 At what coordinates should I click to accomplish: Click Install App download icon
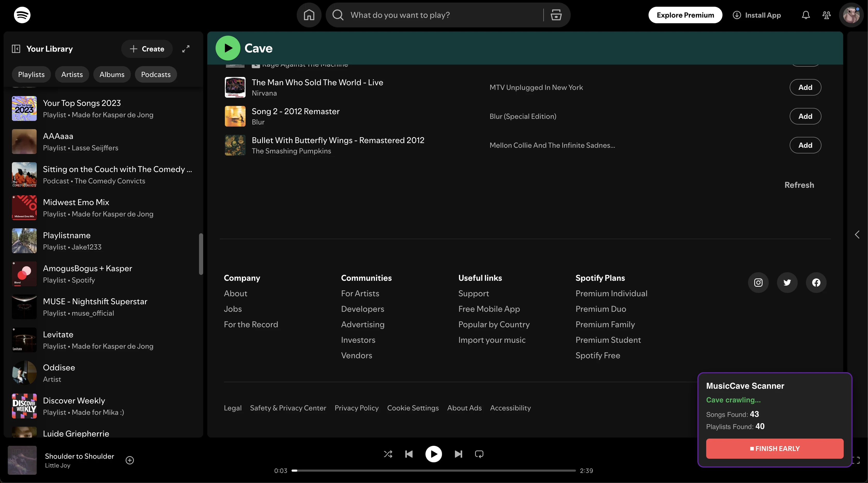tap(737, 15)
